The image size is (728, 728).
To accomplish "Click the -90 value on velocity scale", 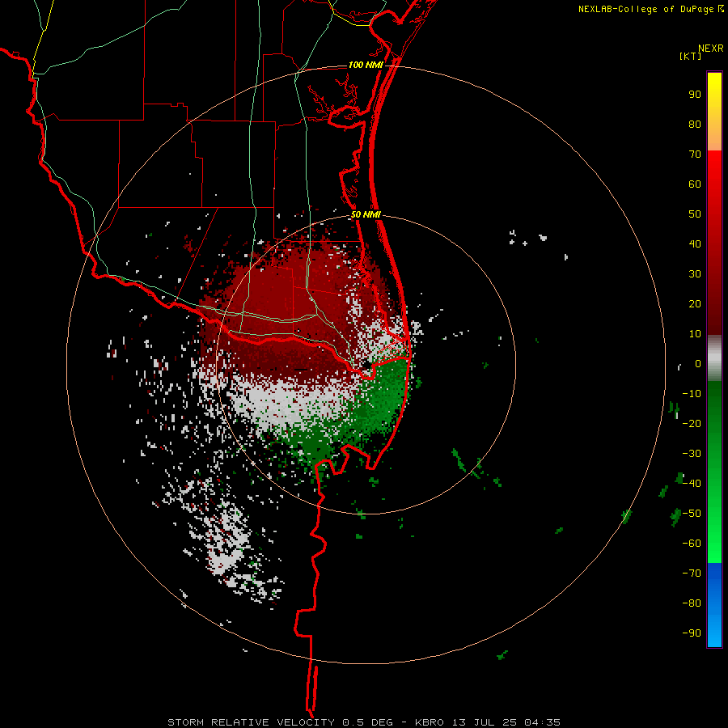I will (x=692, y=633).
